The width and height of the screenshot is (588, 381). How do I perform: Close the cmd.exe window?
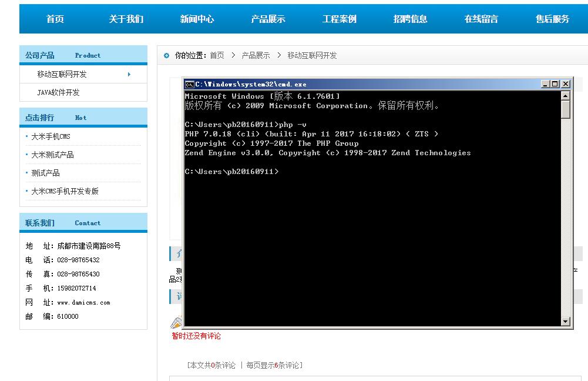pyautogui.click(x=566, y=84)
